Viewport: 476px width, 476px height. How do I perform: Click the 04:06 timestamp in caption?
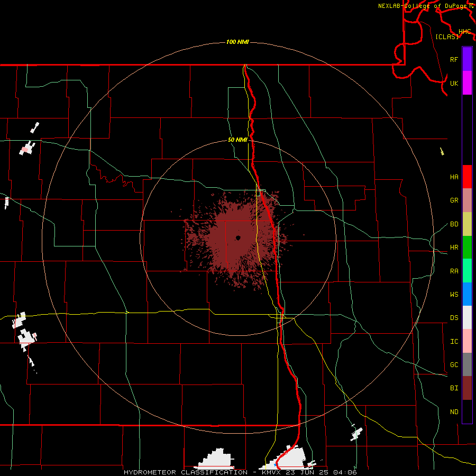(345, 472)
